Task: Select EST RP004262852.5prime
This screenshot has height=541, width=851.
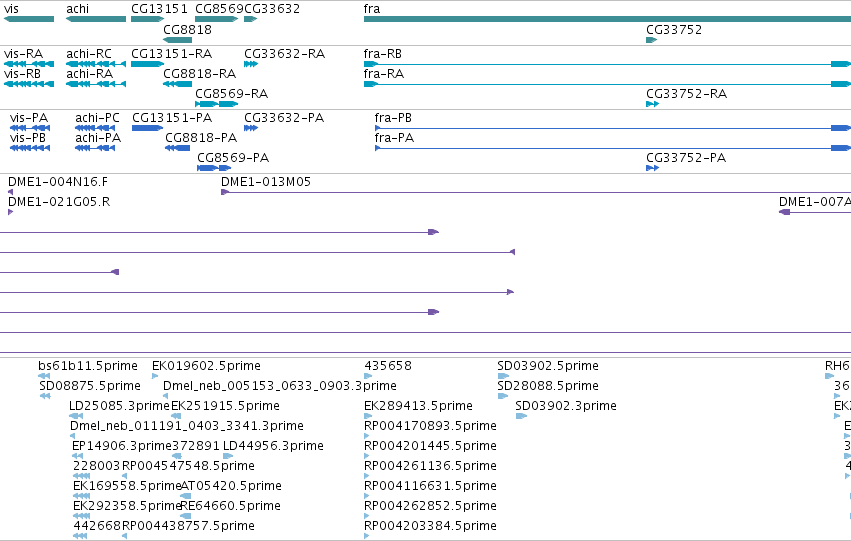Action: coord(366,516)
